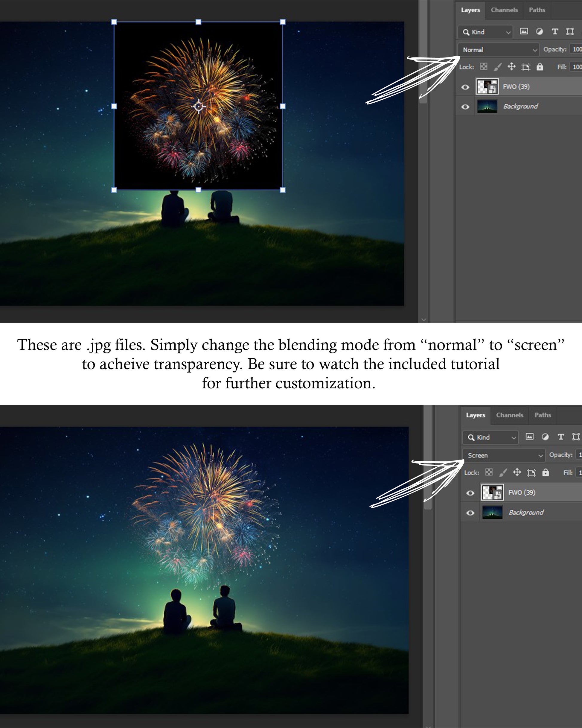Switch to Channels tab in top panel

click(x=504, y=10)
